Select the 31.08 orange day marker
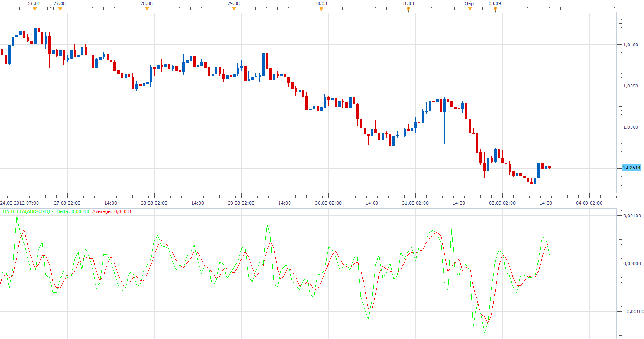This screenshot has height=339, width=644. pyautogui.click(x=408, y=10)
